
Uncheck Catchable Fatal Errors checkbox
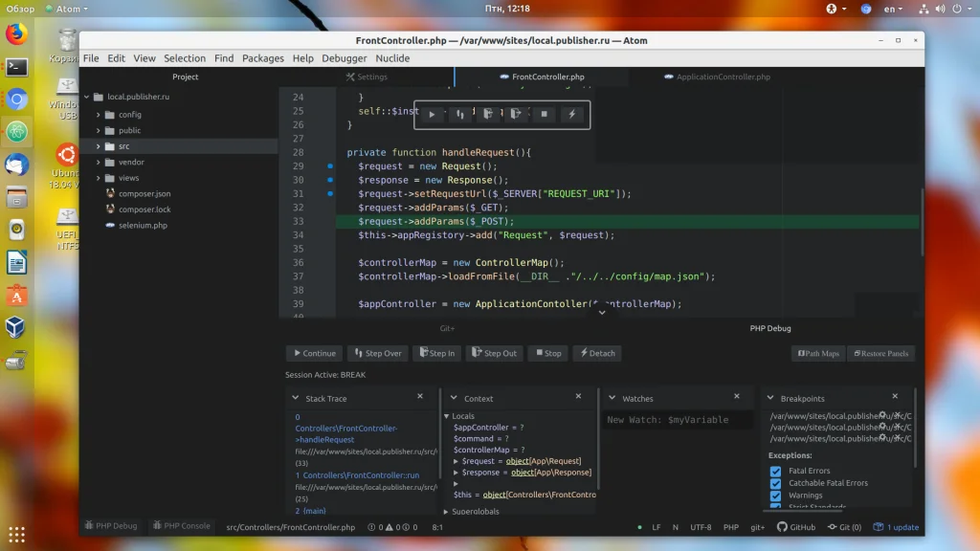(776, 483)
